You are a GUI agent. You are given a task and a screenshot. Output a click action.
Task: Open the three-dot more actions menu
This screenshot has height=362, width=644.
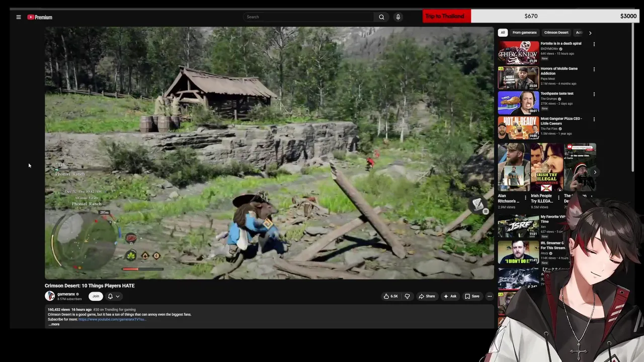[490, 296]
